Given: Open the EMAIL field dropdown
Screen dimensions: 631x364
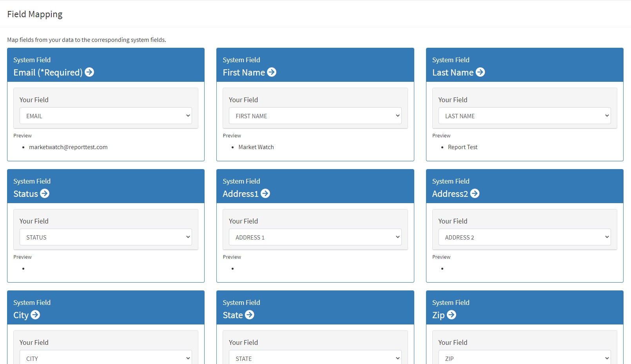Looking at the screenshot, I should pyautogui.click(x=106, y=116).
